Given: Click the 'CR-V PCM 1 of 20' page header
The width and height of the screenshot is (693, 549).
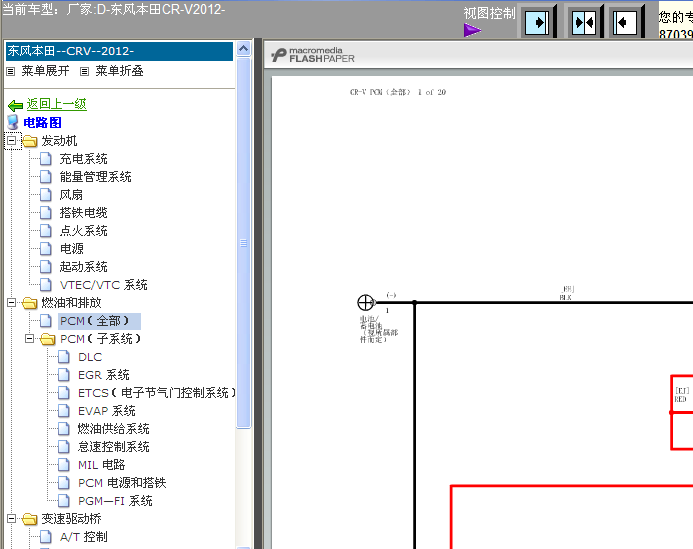Looking at the screenshot, I should tap(398, 92).
